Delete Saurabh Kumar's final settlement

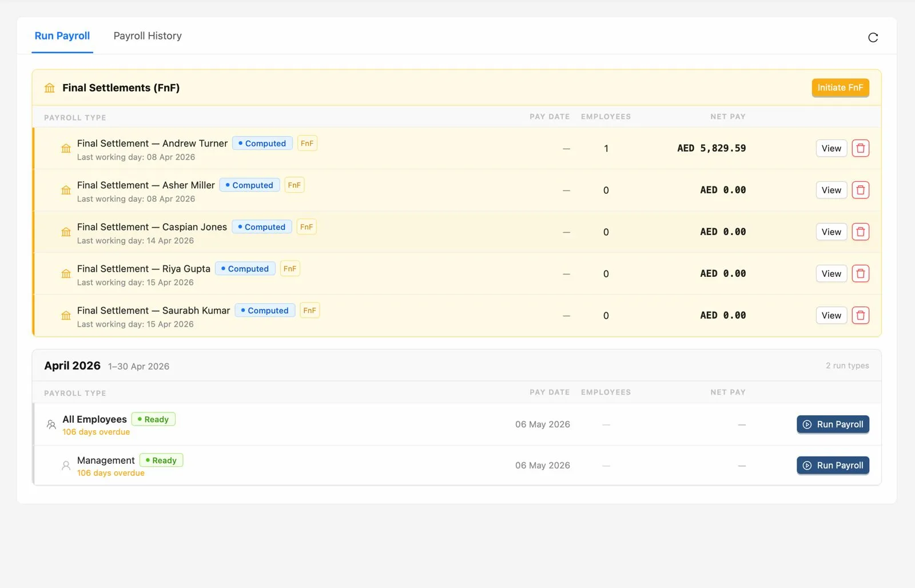click(860, 315)
